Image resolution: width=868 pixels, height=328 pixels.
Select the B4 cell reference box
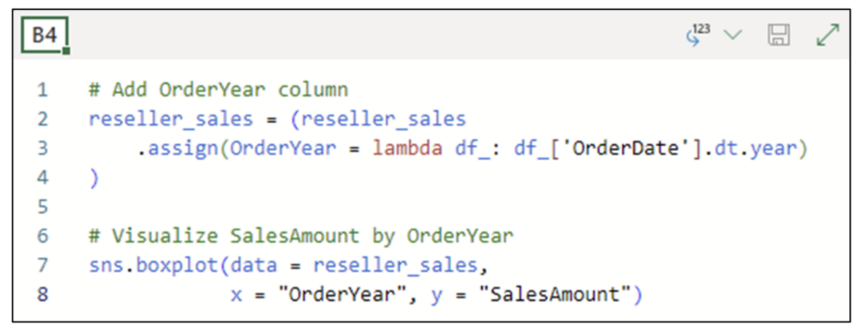(x=45, y=36)
